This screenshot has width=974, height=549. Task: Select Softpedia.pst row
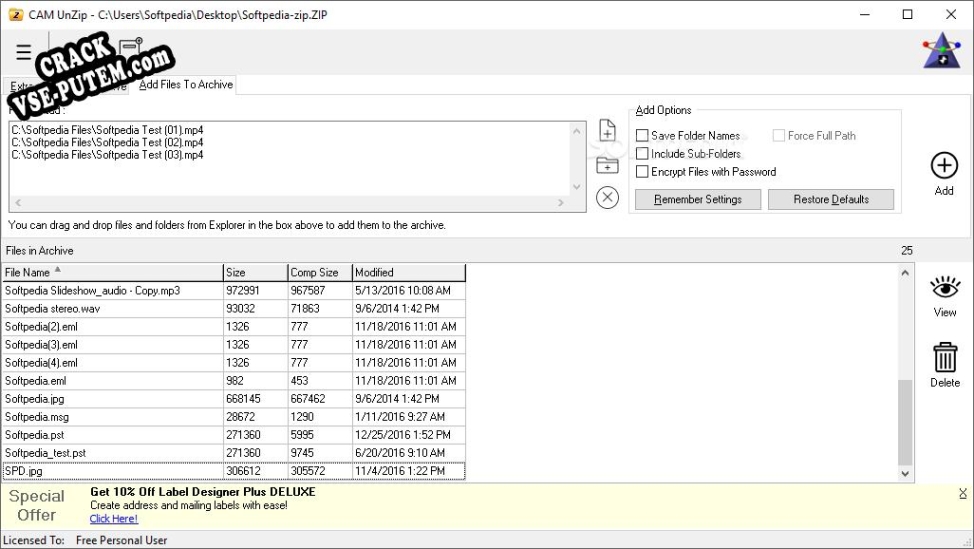click(x=234, y=434)
